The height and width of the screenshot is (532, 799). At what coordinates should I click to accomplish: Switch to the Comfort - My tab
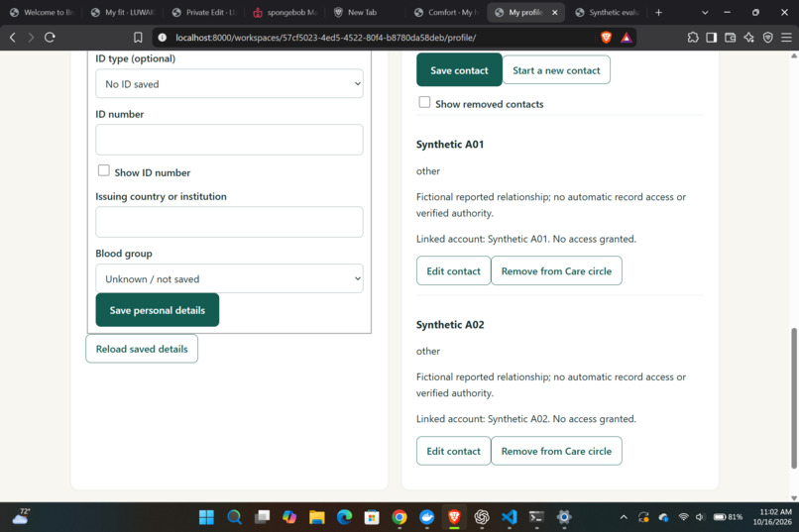tap(447, 12)
